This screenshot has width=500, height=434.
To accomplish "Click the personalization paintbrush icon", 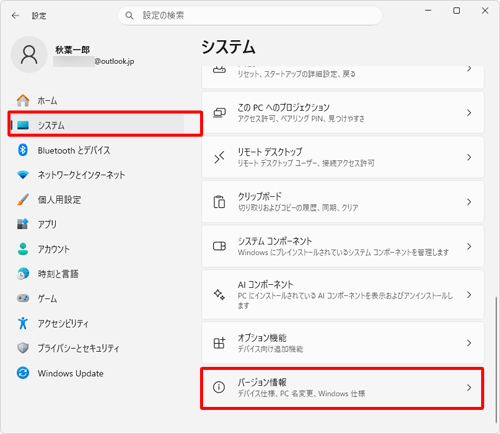I will click(23, 199).
